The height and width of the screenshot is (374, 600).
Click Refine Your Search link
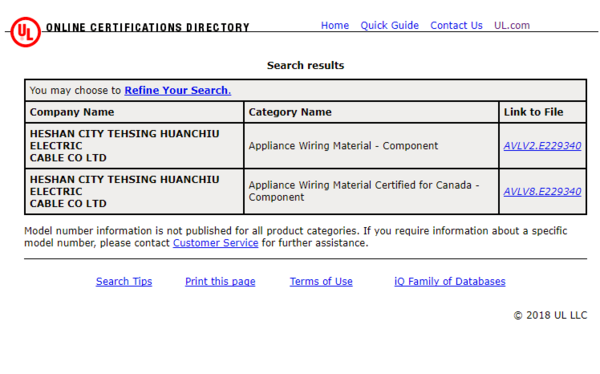coord(178,90)
